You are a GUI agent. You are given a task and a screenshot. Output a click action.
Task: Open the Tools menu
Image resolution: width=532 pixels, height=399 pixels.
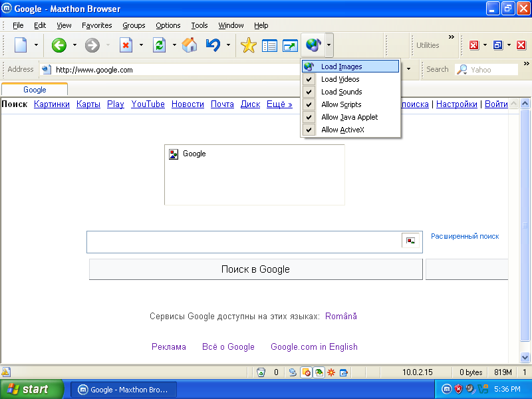pos(199,25)
